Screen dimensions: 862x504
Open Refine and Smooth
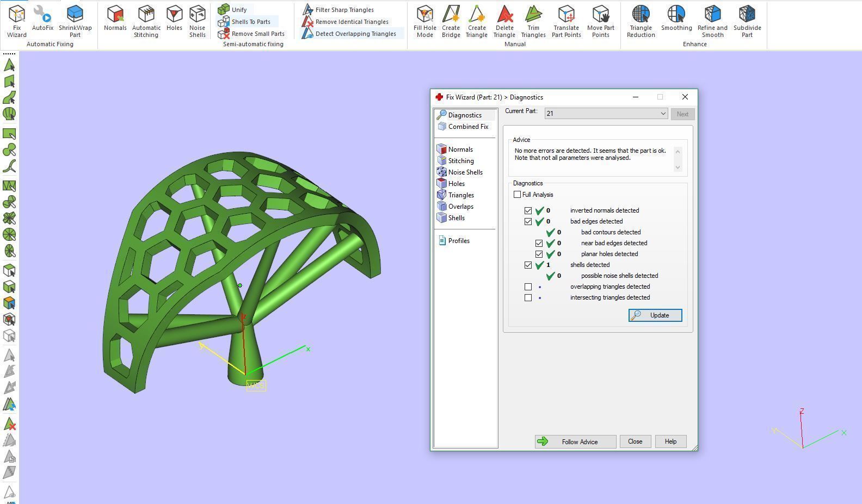click(x=712, y=22)
